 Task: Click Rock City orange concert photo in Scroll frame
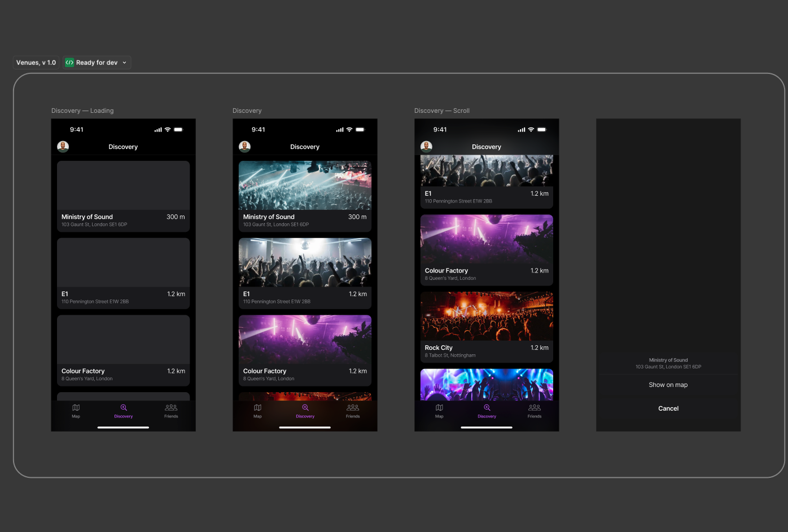click(487, 316)
